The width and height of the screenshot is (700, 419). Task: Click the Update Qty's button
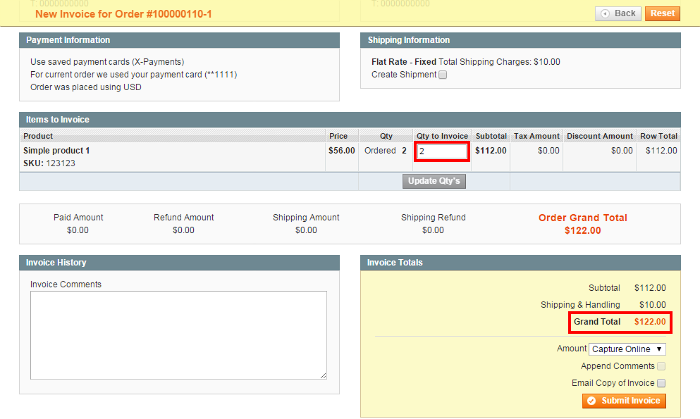[434, 181]
